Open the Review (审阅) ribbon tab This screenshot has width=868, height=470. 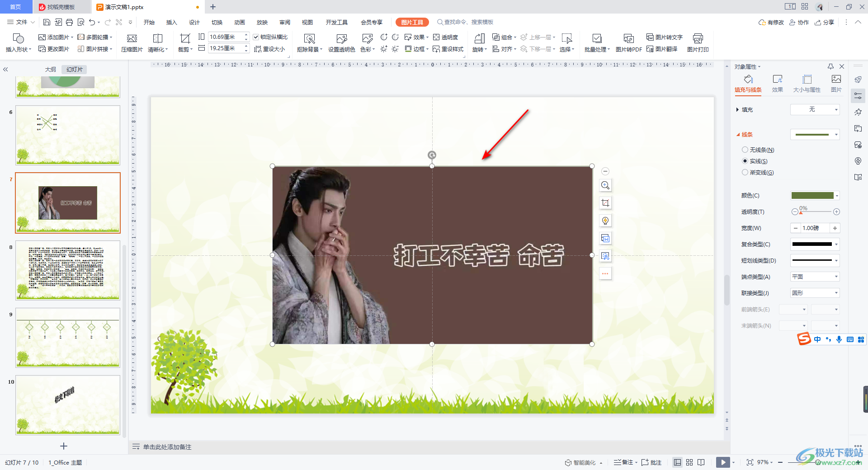(285, 22)
